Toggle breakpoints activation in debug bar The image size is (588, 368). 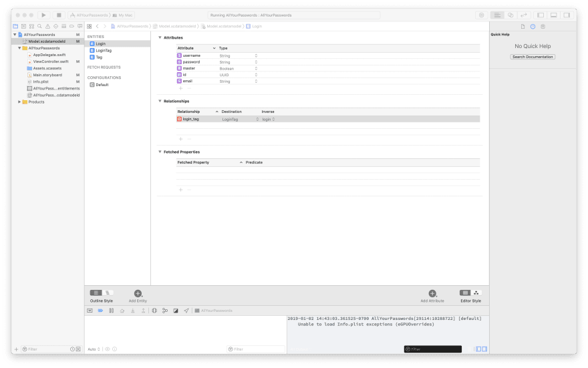coord(100,311)
